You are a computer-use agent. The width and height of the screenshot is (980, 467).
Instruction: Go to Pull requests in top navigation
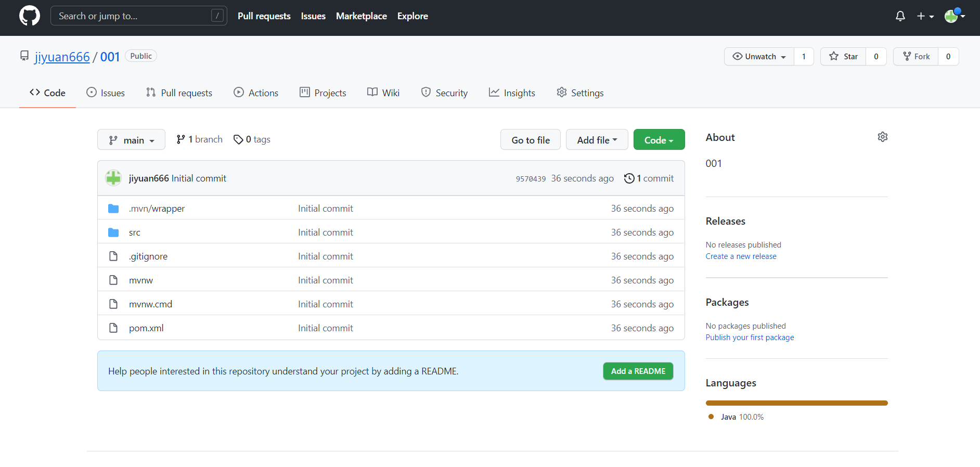[264, 16]
